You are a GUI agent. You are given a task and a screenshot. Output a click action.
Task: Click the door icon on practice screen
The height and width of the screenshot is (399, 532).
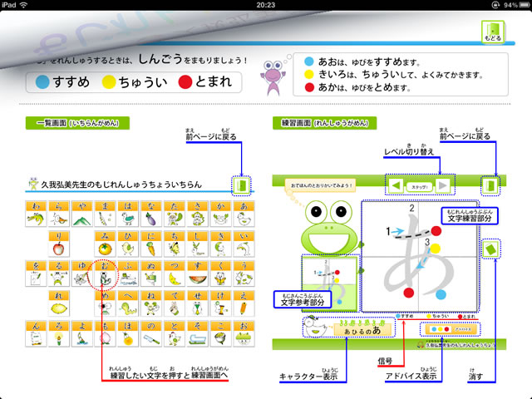[x=490, y=185]
